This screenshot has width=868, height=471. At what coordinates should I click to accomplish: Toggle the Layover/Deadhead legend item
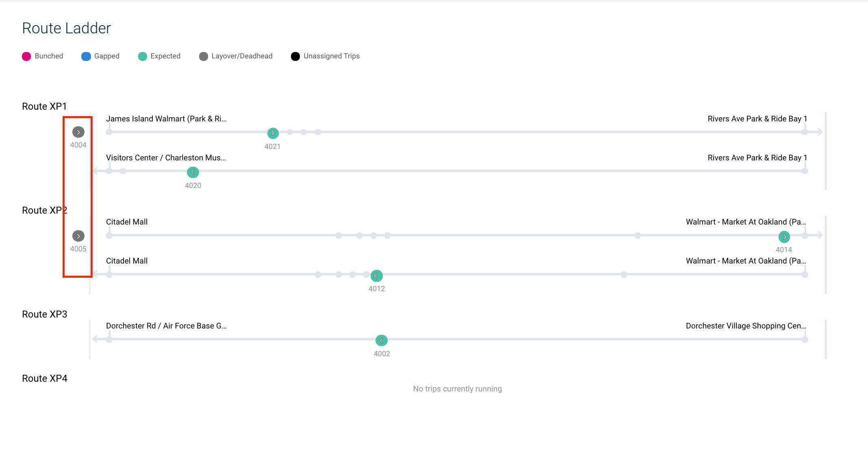coord(241,56)
